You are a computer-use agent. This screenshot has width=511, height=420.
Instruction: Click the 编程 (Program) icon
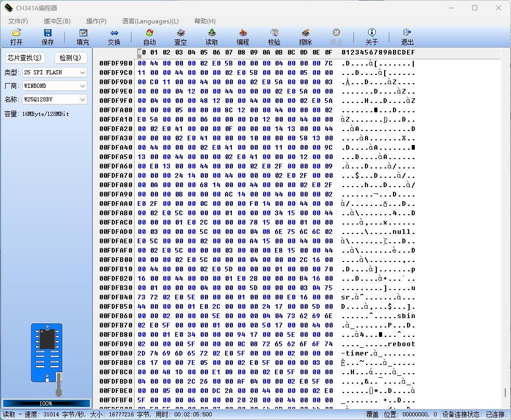click(x=243, y=33)
